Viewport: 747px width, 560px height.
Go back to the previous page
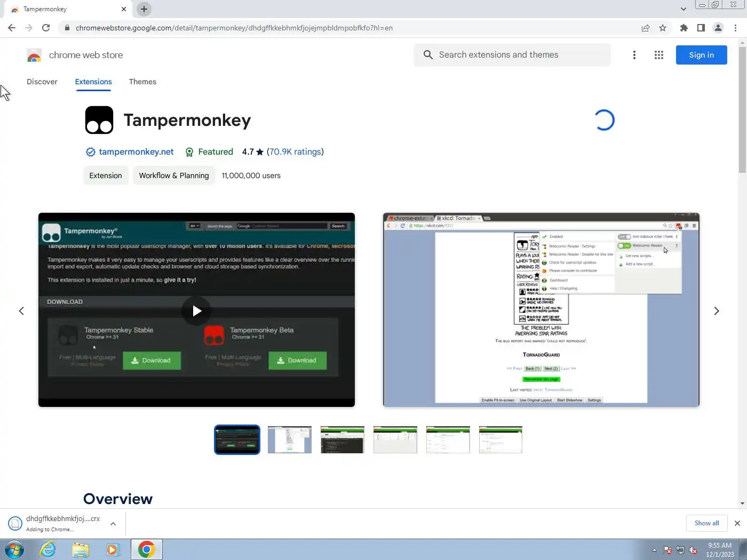tap(12, 28)
